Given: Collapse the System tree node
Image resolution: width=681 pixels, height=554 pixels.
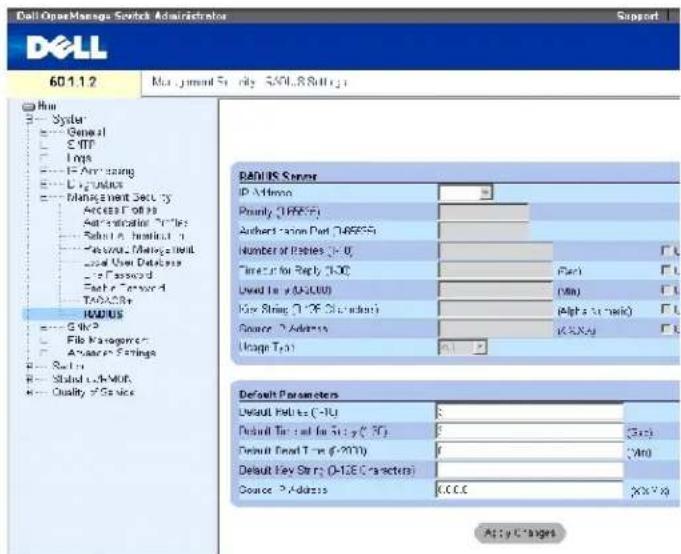Looking at the screenshot, I should pos(29,119).
